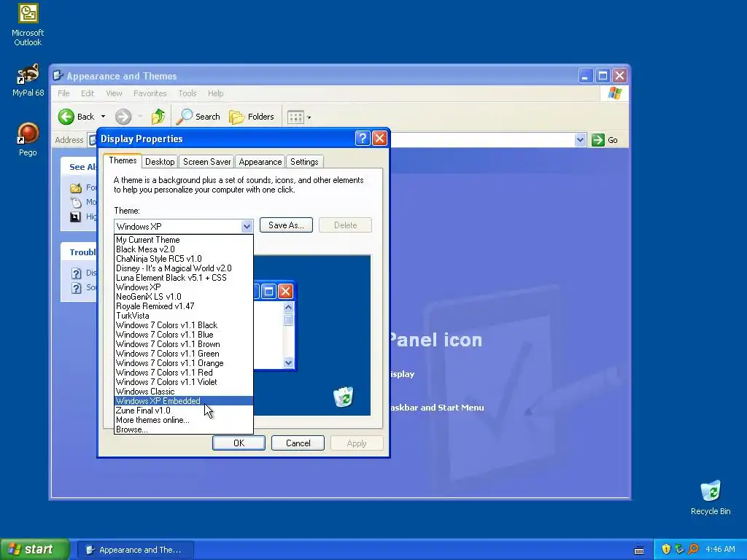Click OK in Display Properties
The height and width of the screenshot is (560, 747).
(239, 443)
